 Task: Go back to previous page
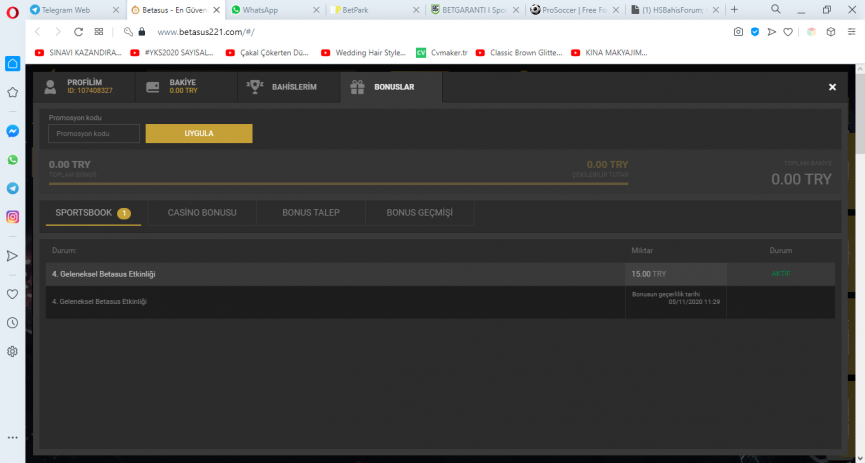click(x=38, y=32)
